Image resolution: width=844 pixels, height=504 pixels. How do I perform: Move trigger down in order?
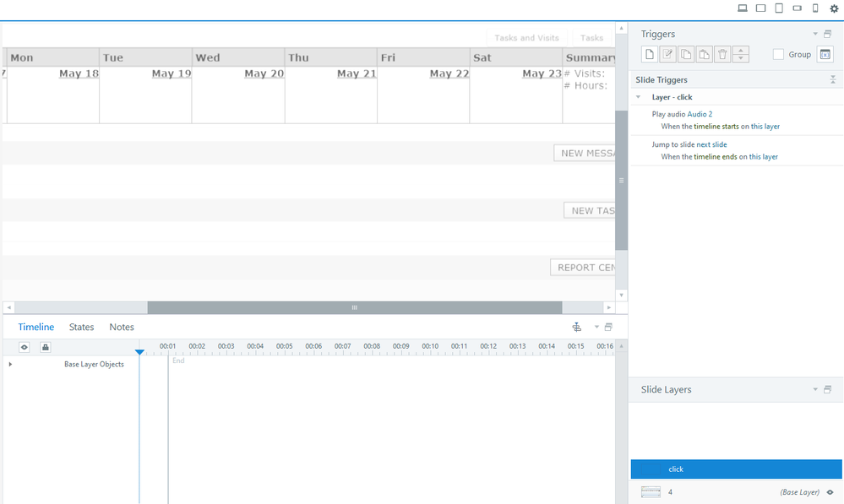pyautogui.click(x=741, y=58)
